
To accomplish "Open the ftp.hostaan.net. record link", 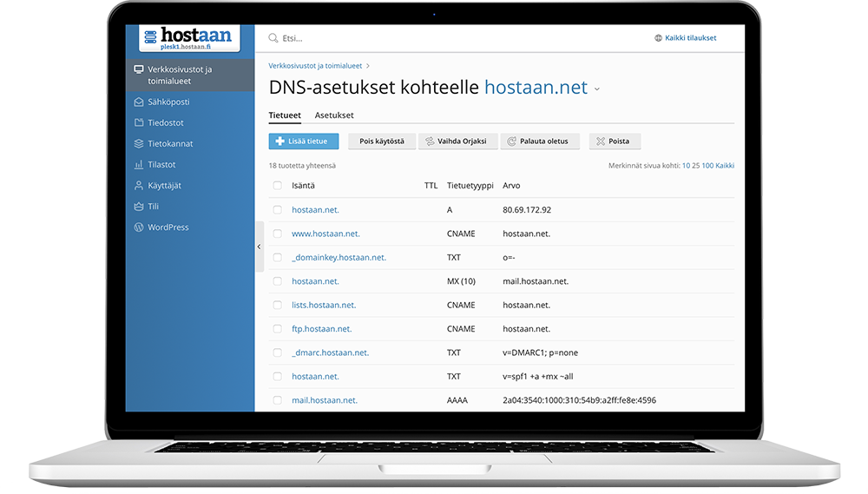I will coord(322,329).
